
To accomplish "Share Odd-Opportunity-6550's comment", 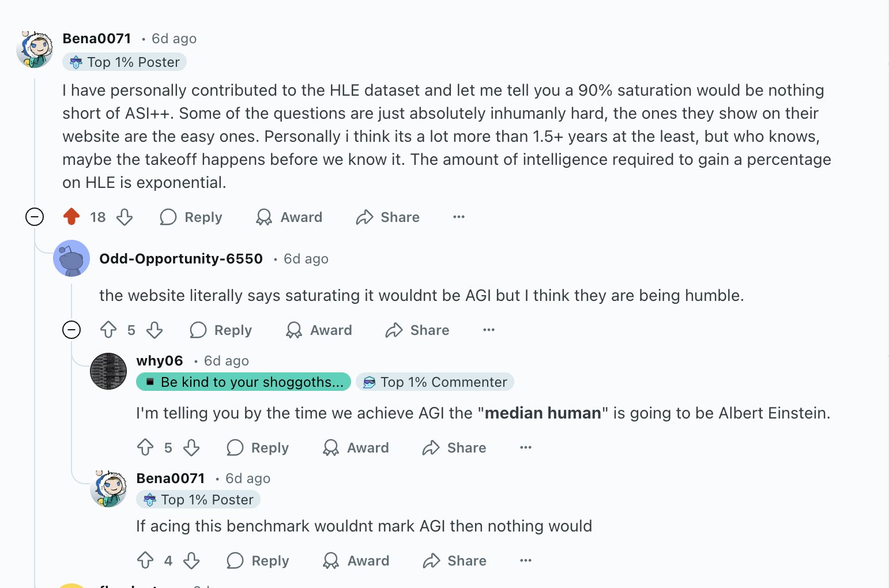I will coord(417,330).
